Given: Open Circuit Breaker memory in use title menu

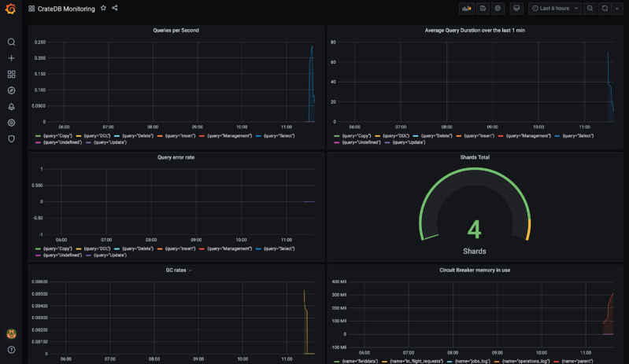Looking at the screenshot, I should coord(475,270).
